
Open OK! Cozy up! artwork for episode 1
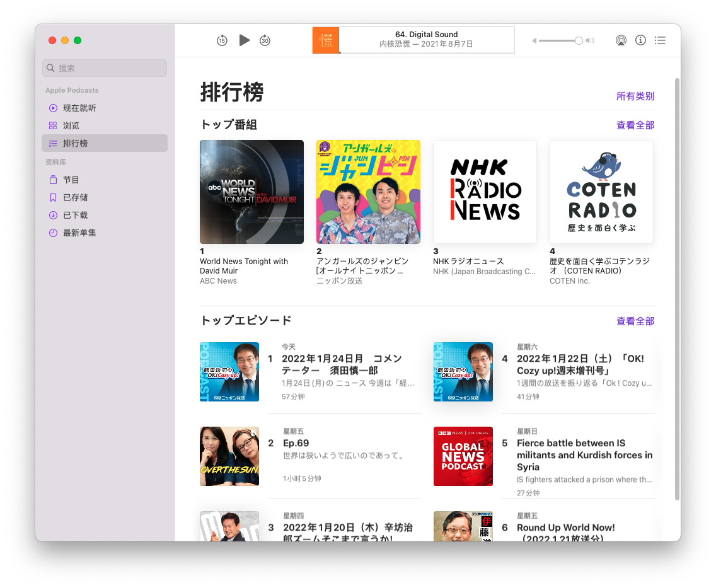(229, 372)
